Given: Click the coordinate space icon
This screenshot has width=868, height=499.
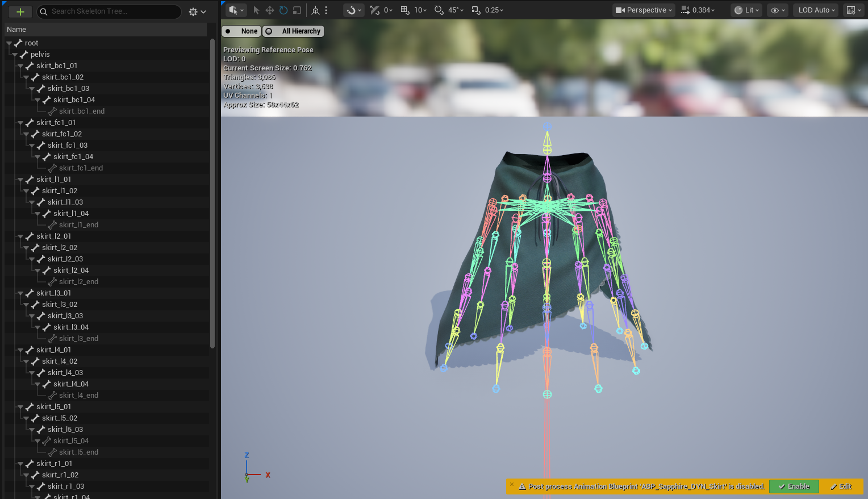Looking at the screenshot, I should click(315, 10).
